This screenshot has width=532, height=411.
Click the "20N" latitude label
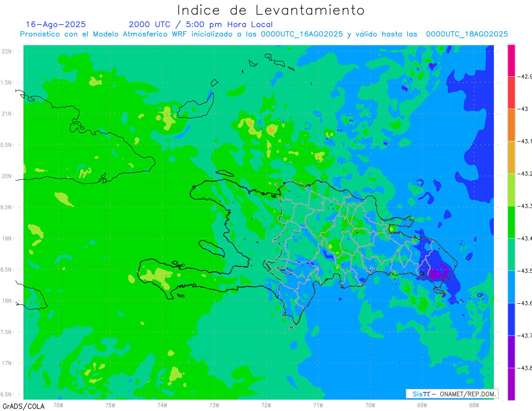click(x=7, y=176)
